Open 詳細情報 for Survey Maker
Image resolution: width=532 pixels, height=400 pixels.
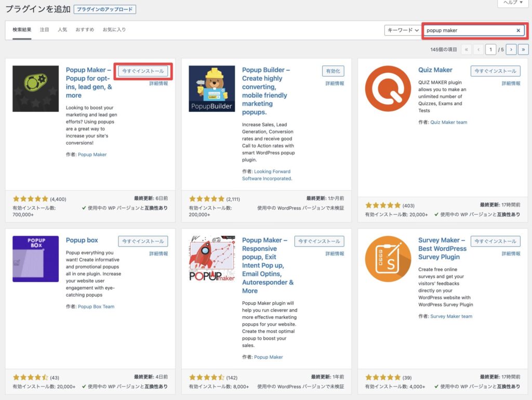(511, 254)
